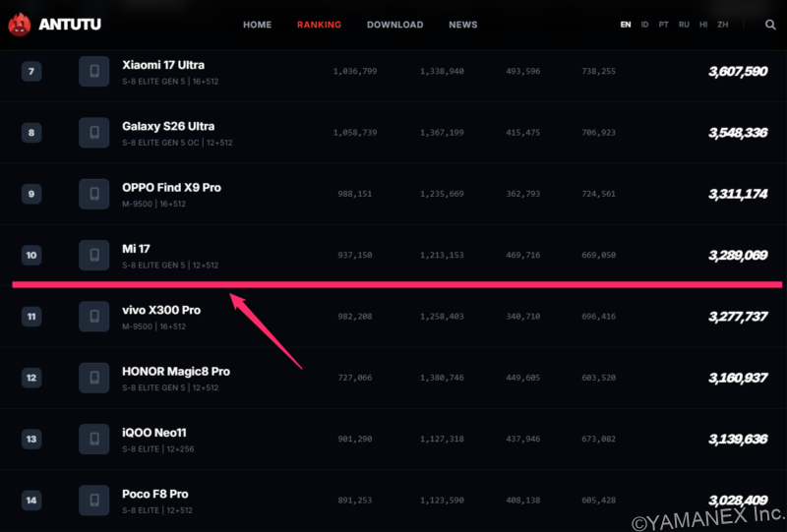Click total score 3,289,069

(738, 255)
